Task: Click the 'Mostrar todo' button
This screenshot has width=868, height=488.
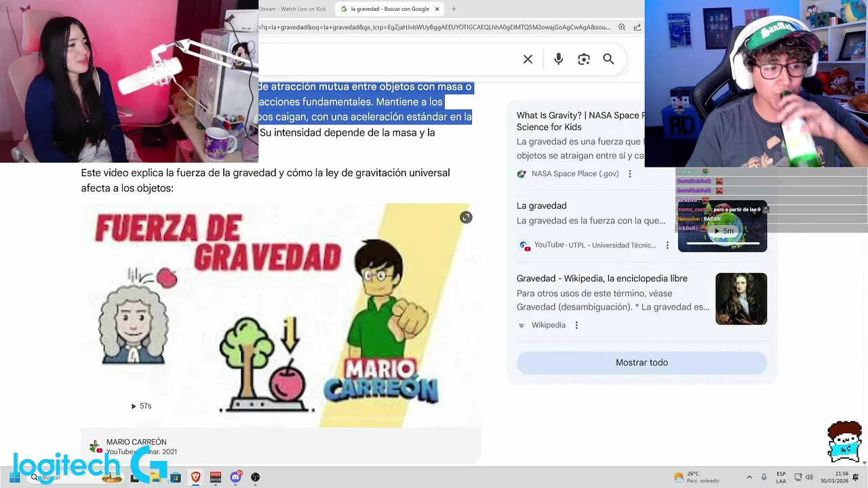Action: [642, 363]
